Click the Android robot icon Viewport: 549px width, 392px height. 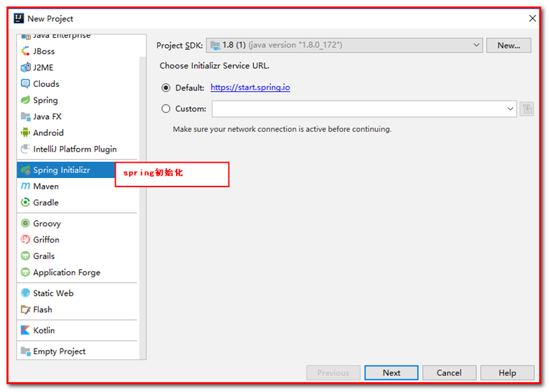[x=25, y=133]
